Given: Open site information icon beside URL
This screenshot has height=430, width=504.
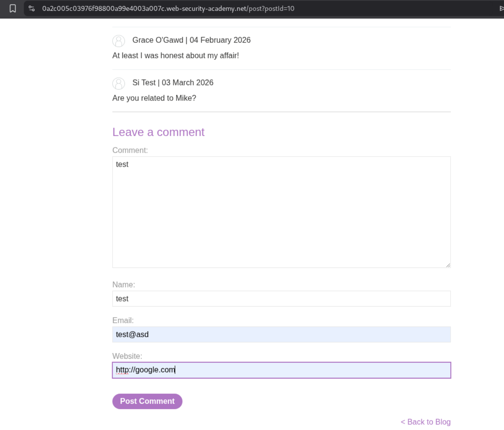Looking at the screenshot, I should [32, 9].
